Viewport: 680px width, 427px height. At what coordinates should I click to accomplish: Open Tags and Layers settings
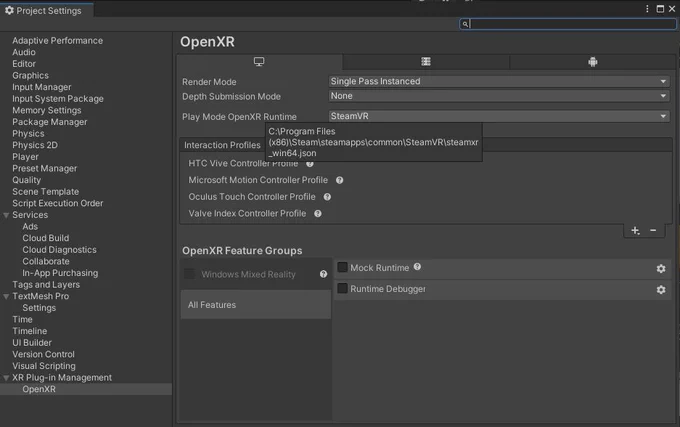46,285
